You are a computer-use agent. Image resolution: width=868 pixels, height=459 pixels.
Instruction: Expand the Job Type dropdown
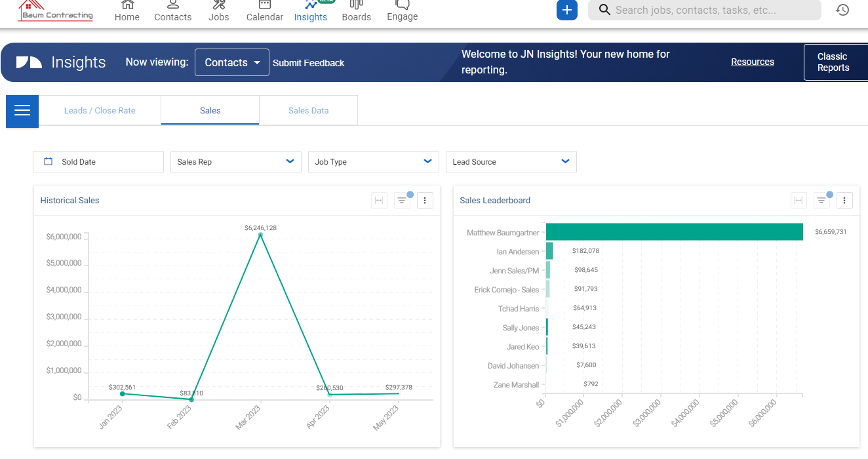point(373,162)
